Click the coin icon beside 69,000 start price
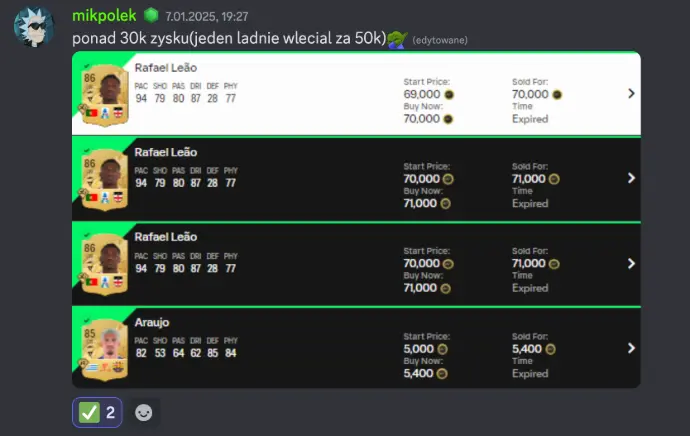This screenshot has width=690, height=436. pos(449,95)
